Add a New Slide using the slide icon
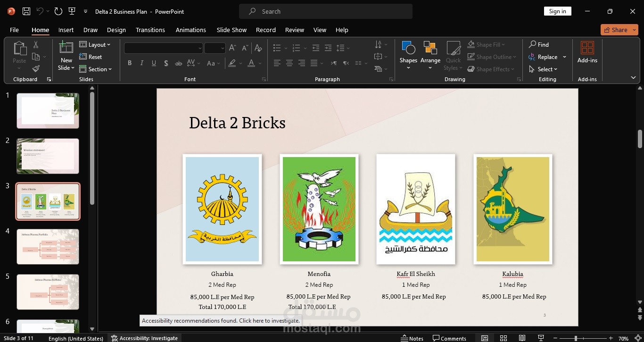 click(66, 48)
